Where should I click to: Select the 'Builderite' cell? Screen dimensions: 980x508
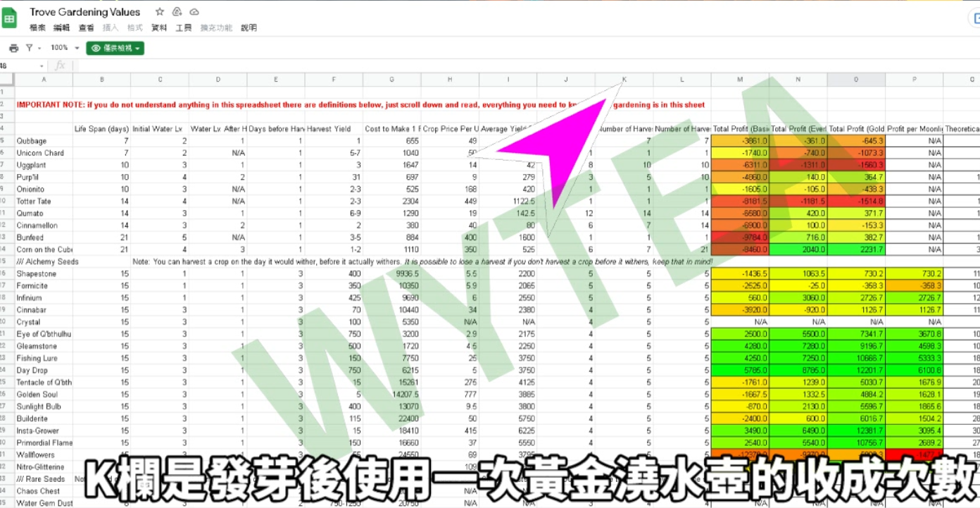point(44,419)
